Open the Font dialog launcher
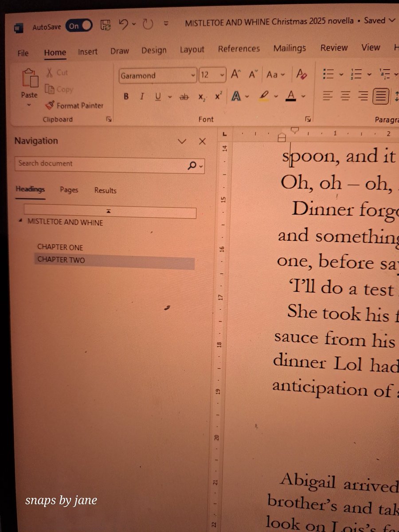399x532 pixels. 308,119
